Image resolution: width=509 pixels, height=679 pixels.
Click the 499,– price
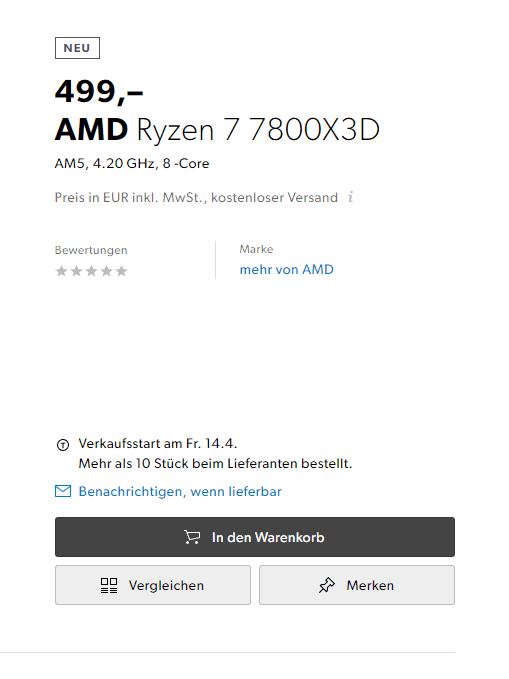click(99, 91)
